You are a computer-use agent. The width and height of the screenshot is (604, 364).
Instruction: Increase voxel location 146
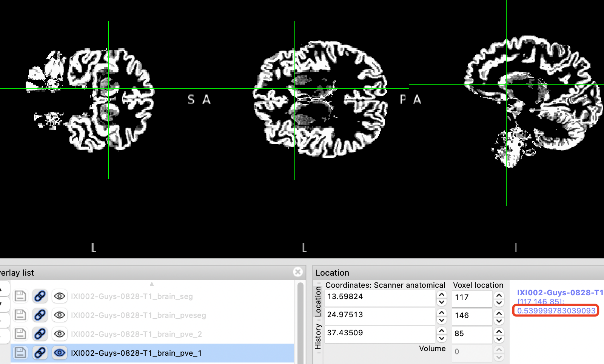click(499, 313)
